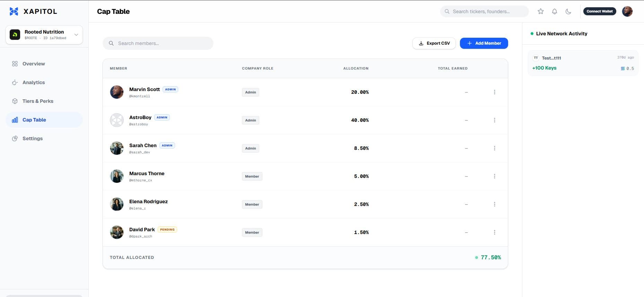Click the TT badge in the activity card

(536, 58)
